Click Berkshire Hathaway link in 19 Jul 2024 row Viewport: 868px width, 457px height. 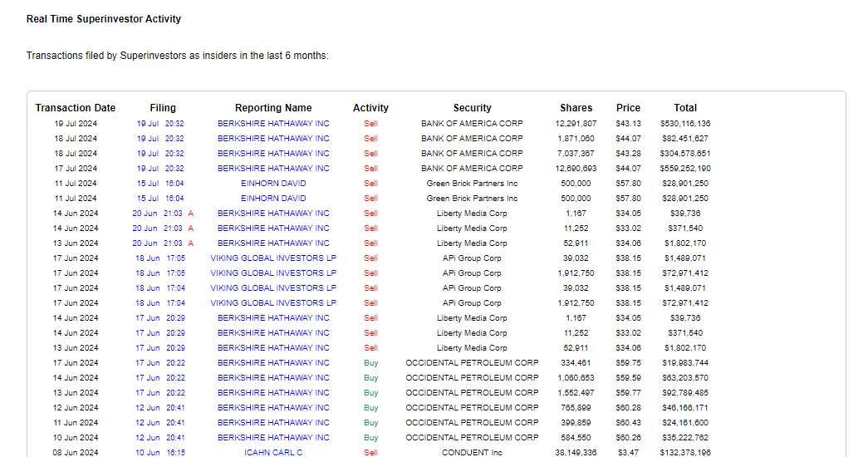pyautogui.click(x=273, y=124)
